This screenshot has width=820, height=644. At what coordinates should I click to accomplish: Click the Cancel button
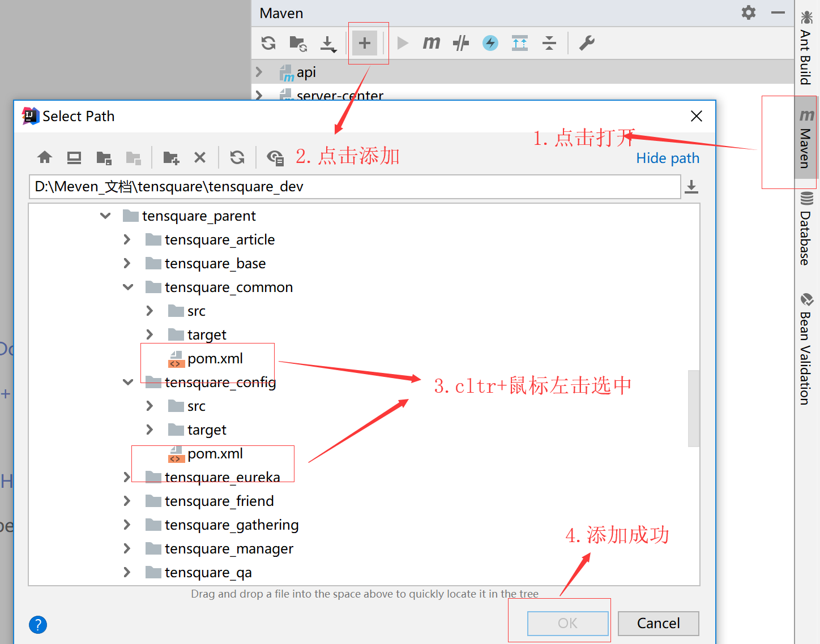(x=658, y=623)
